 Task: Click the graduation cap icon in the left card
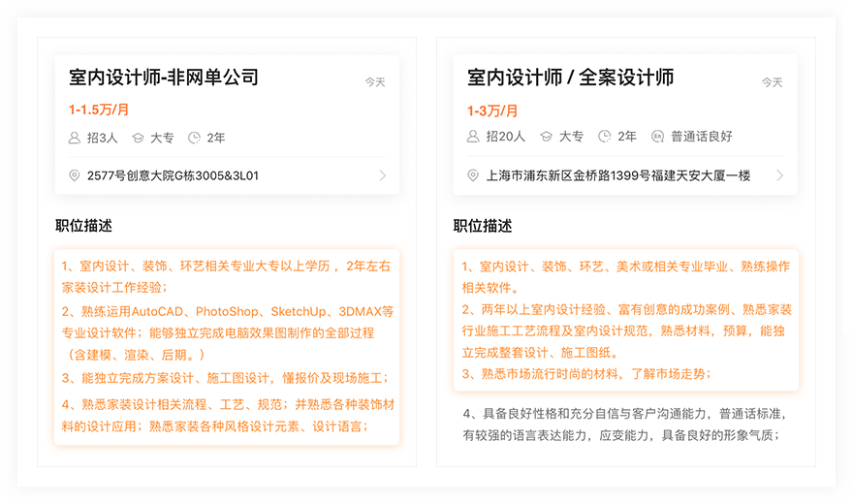[138, 138]
